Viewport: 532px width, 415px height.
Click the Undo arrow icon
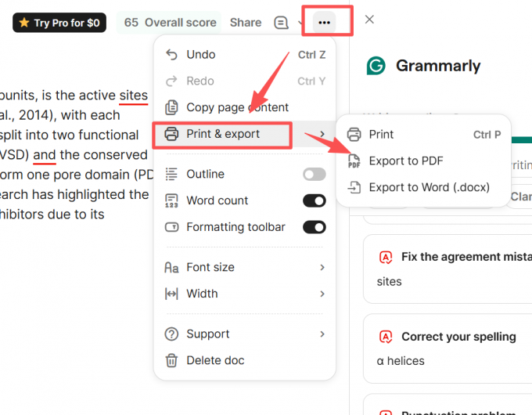171,55
